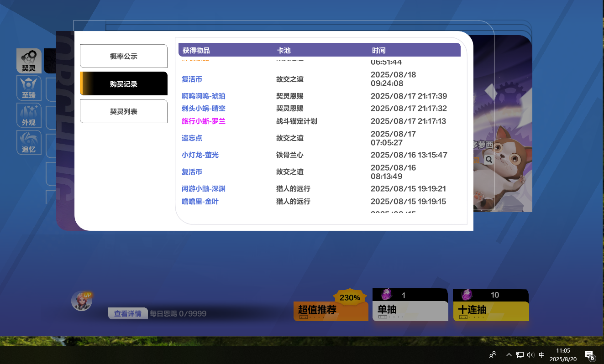Click the 十连抽 ten draw button

pos(491,311)
